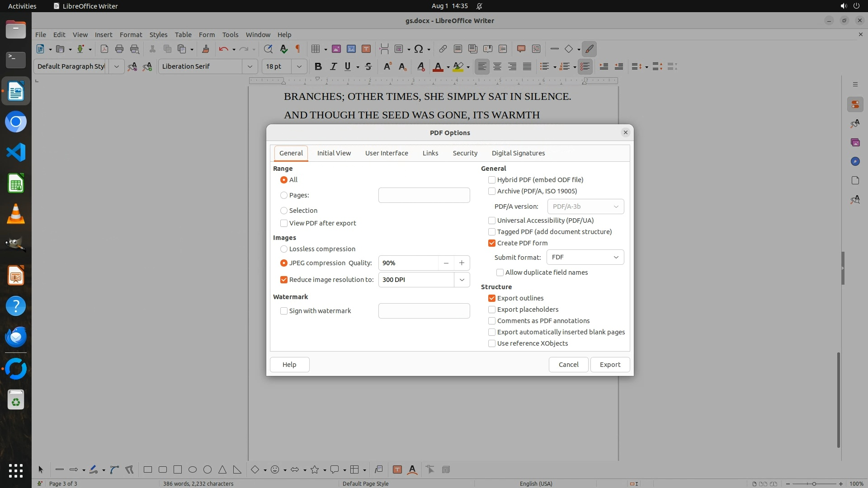The width and height of the screenshot is (868, 488).
Task: Click the Export Directly as PDF toolbar icon
Action: 104,49
